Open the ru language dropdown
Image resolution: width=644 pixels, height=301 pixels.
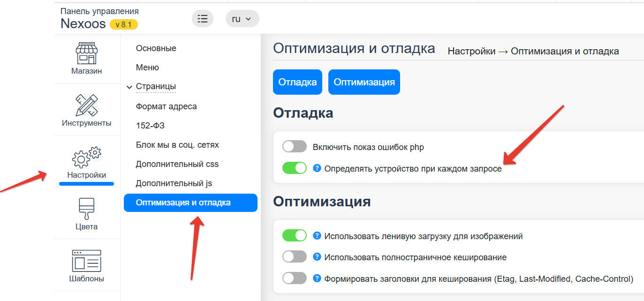[242, 19]
